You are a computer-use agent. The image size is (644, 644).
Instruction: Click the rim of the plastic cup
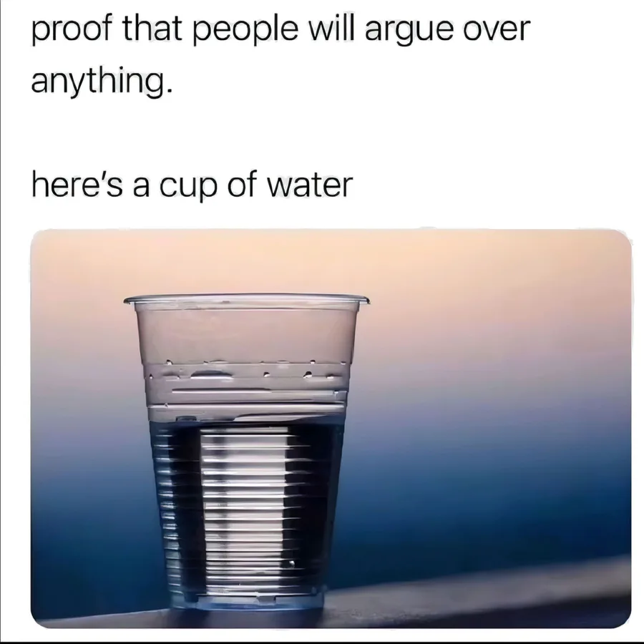(x=246, y=299)
